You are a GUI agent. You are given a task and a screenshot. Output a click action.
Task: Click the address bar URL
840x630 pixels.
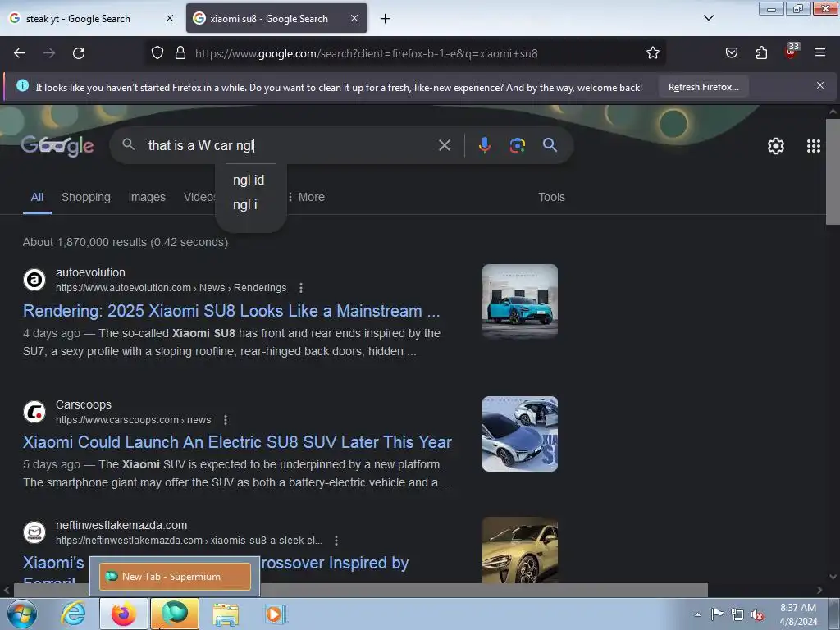pos(367,53)
